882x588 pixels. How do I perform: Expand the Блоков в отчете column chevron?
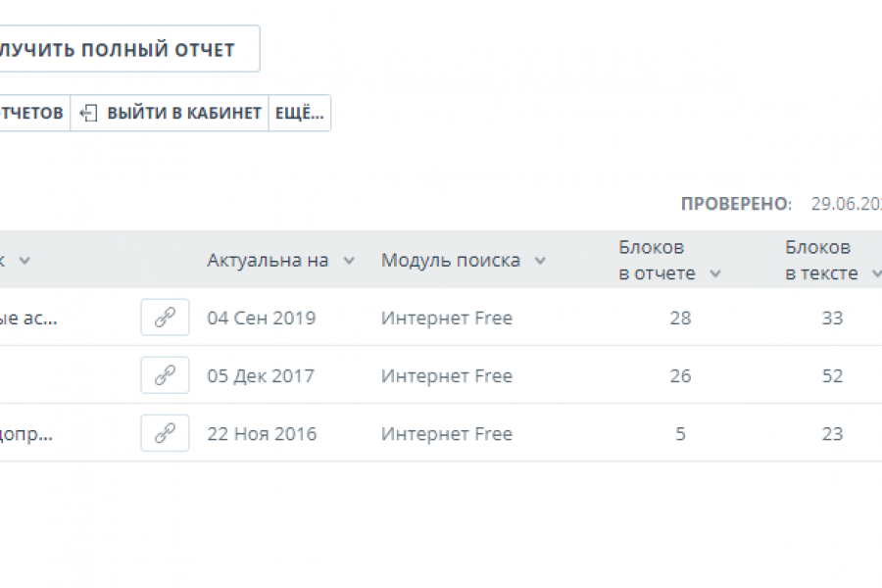[x=715, y=274]
